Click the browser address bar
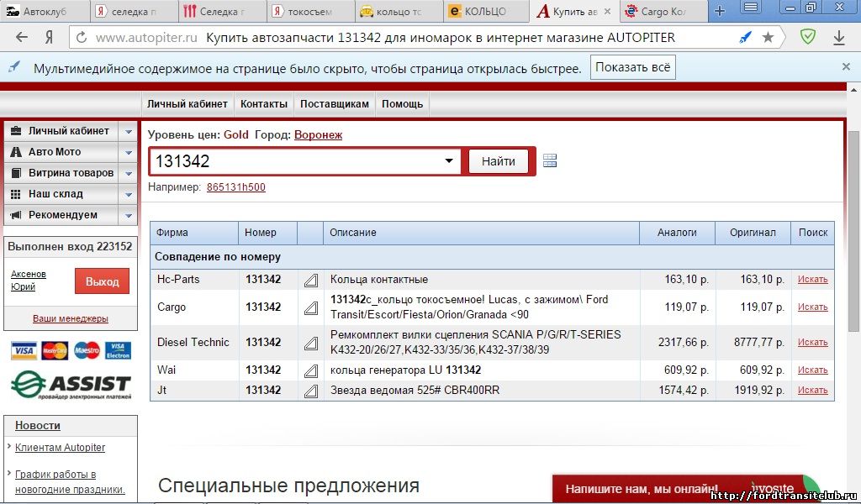This screenshot has width=861, height=504. pos(425,37)
